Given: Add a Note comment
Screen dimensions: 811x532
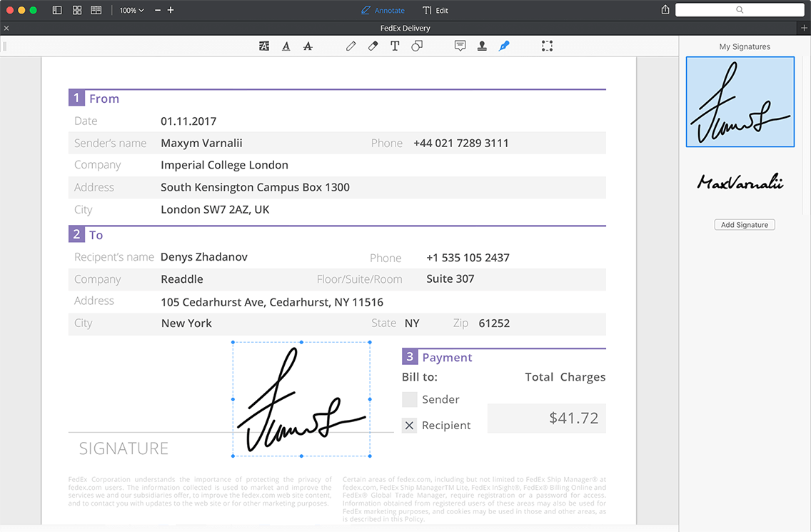Looking at the screenshot, I should tap(460, 46).
